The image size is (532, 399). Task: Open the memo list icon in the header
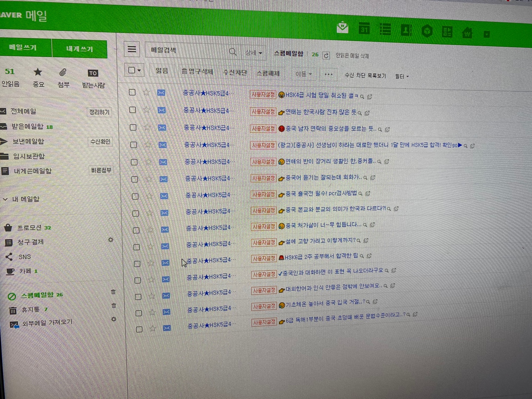click(385, 29)
